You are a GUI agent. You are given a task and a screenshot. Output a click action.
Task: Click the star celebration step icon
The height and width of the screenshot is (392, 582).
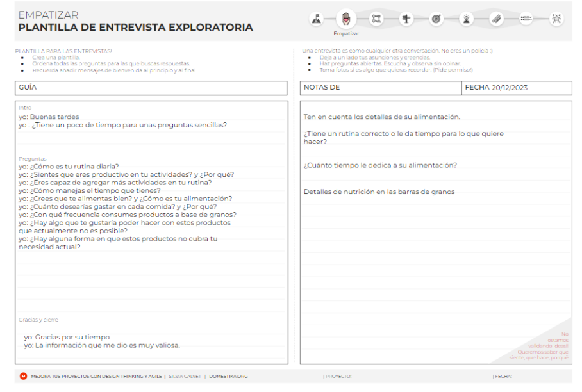(556, 19)
